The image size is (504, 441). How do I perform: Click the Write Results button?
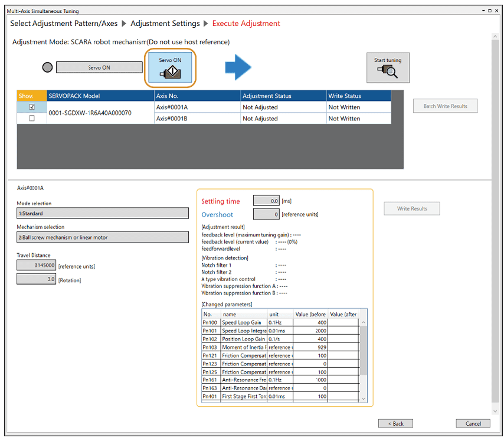[411, 208]
